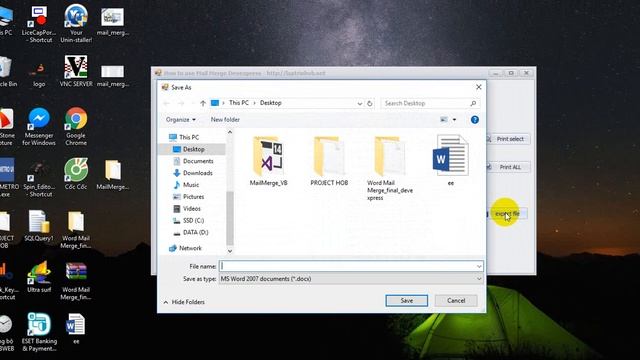Image resolution: width=640 pixels, height=360 pixels.
Task: Select the ESET Banking & Payment desktop icon
Action: coord(39,332)
